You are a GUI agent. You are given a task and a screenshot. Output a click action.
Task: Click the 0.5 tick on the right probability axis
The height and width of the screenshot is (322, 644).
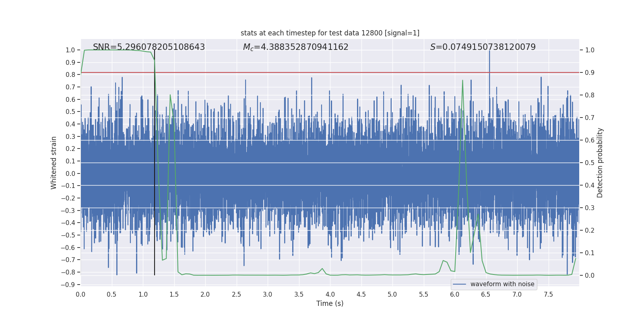[590, 163]
